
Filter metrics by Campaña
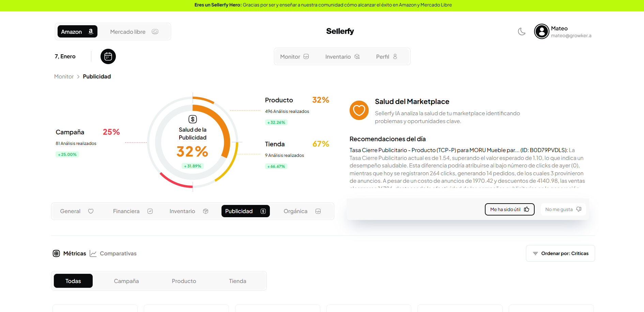126,281
